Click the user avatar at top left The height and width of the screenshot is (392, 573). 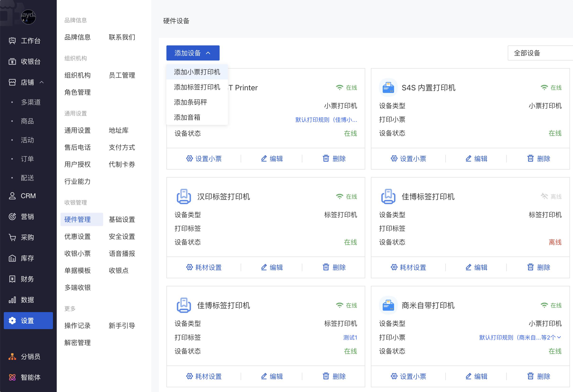(x=28, y=17)
